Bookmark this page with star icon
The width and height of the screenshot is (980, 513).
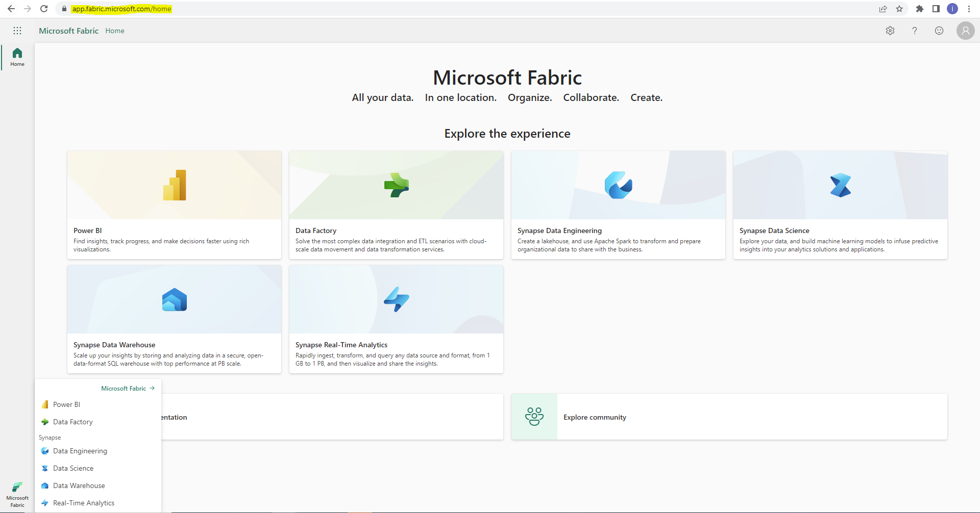tap(899, 9)
